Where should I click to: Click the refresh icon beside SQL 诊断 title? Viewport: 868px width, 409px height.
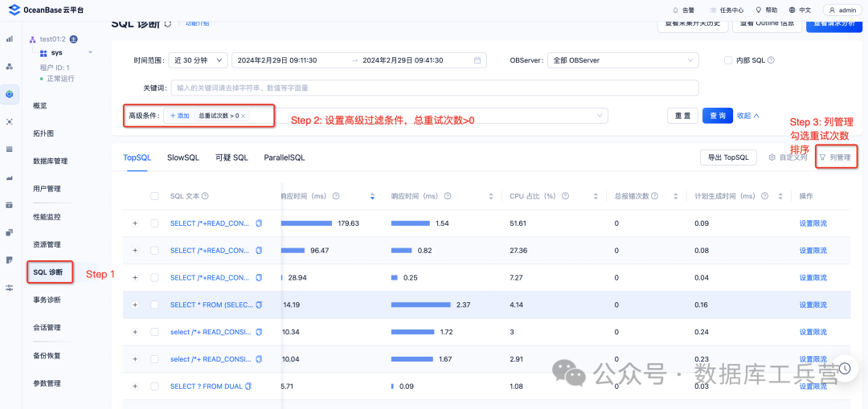pos(168,24)
